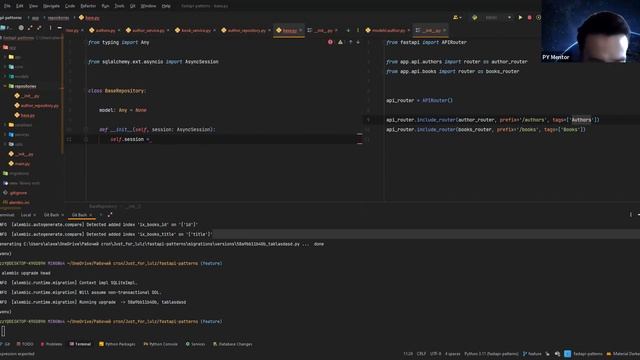
Task: Open the File menu
Action: 7,6
